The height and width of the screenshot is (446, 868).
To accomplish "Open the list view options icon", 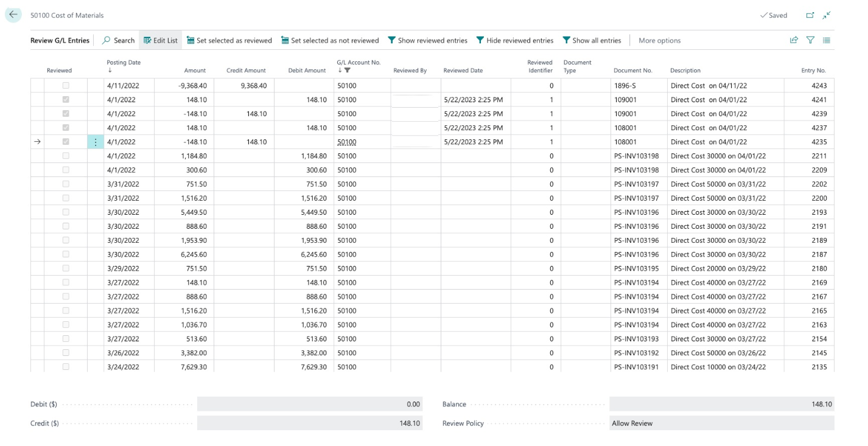I will click(x=827, y=40).
